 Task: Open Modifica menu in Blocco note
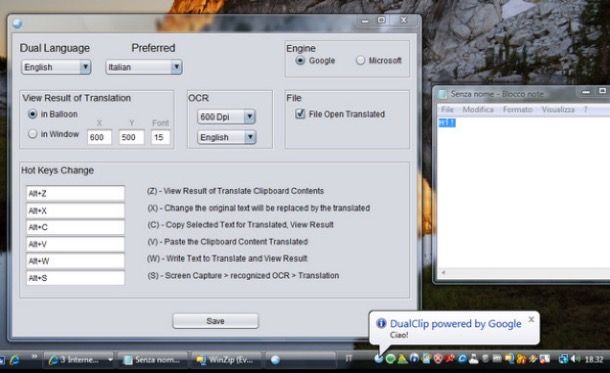point(478,109)
